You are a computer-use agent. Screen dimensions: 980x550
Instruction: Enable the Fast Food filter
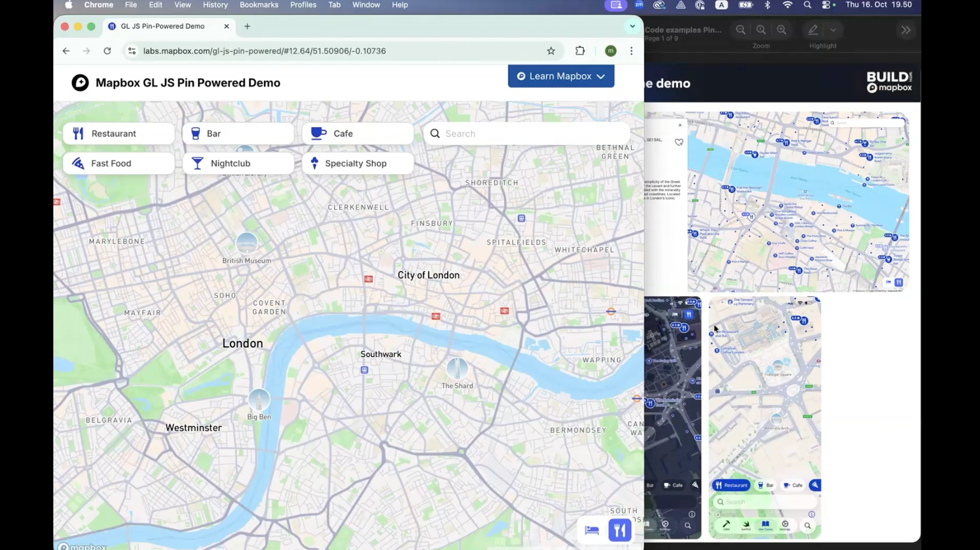pyautogui.click(x=119, y=164)
